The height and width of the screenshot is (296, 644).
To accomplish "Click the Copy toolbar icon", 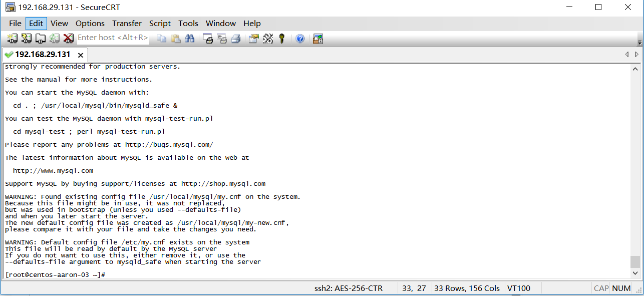I will pyautogui.click(x=161, y=38).
